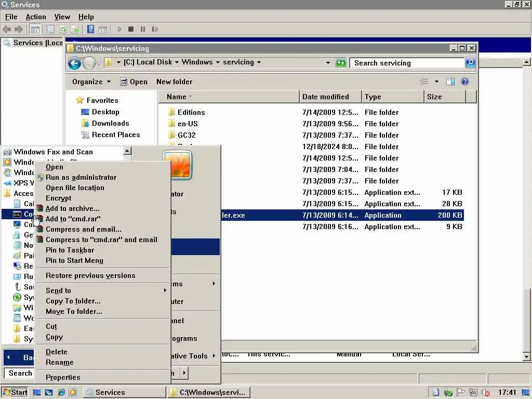Image resolution: width=532 pixels, height=399 pixels.
Task: Click the user account picture in Start menu
Action: point(178,165)
